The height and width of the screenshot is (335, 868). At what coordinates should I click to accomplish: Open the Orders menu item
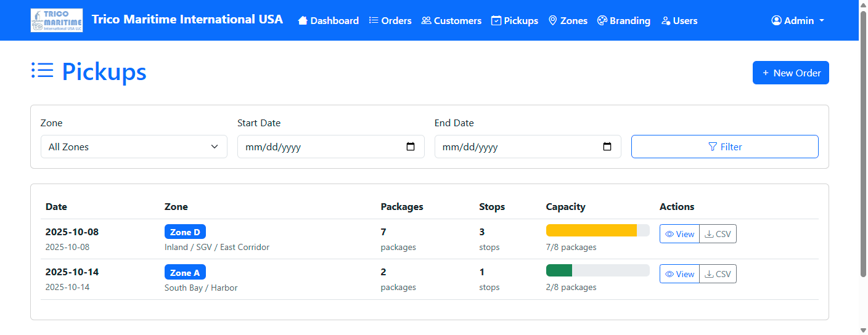pos(390,21)
